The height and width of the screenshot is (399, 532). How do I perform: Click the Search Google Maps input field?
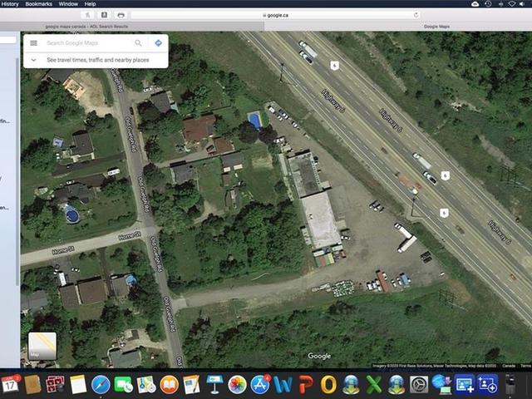pyautogui.click(x=88, y=42)
